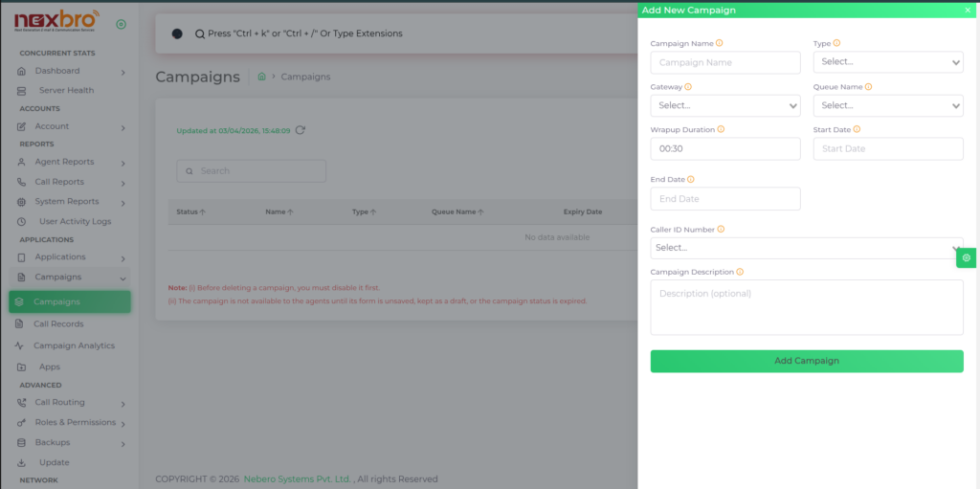Image resolution: width=980 pixels, height=489 pixels.
Task: Click the Campaign Name info icon
Action: pyautogui.click(x=720, y=43)
